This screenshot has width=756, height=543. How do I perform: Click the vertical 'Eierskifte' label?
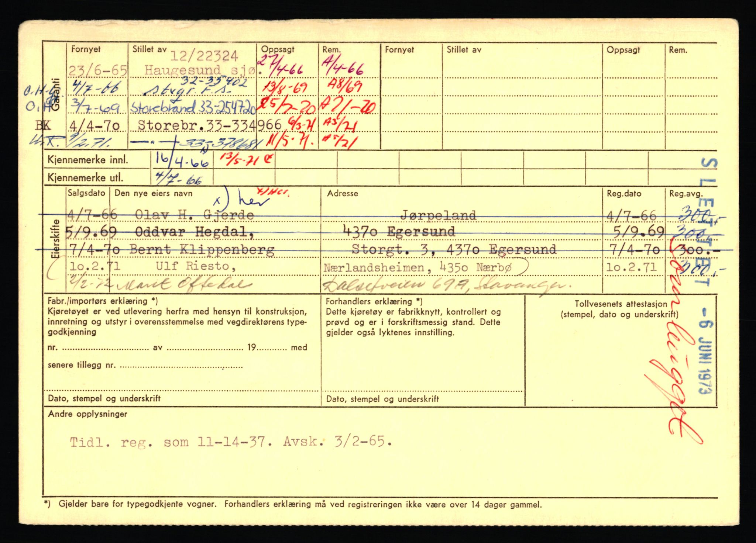56,239
